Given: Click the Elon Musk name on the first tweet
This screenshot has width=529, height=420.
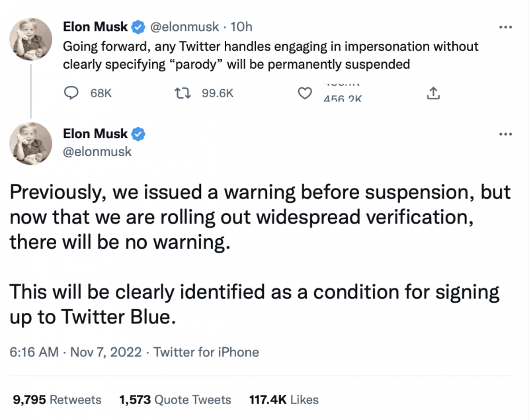Looking at the screenshot, I should [x=95, y=26].
